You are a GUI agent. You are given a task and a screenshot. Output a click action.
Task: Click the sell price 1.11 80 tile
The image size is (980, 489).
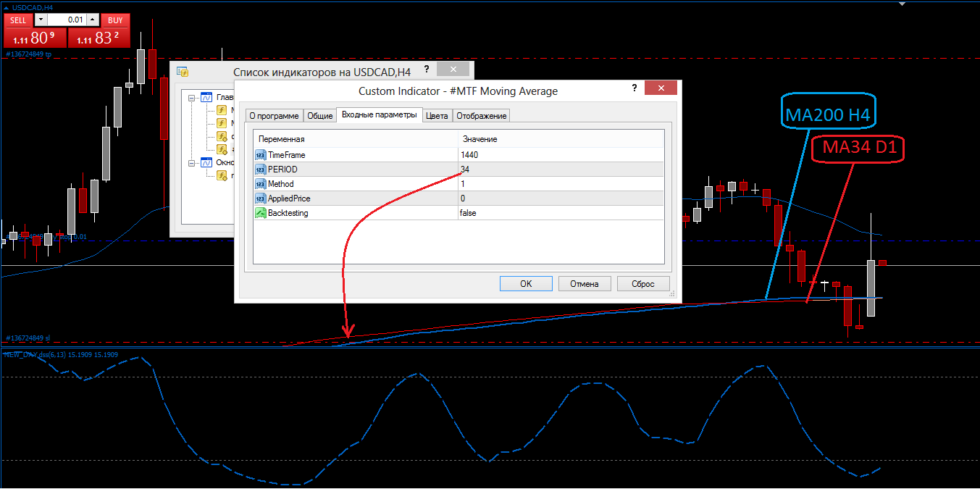click(x=35, y=38)
